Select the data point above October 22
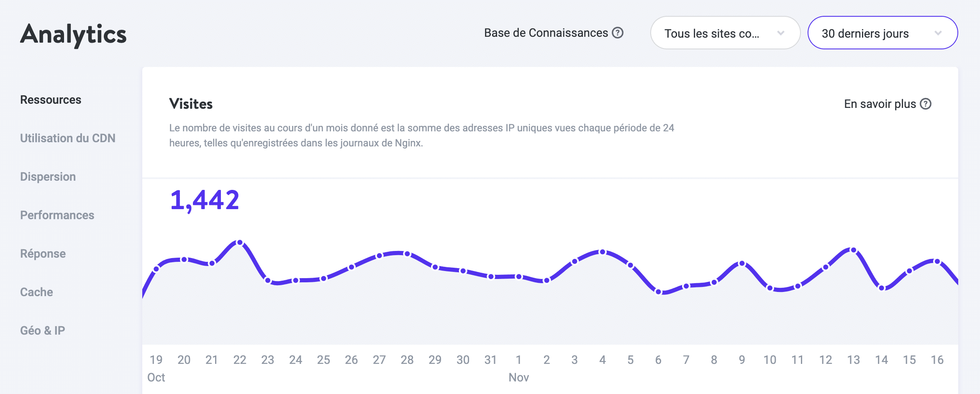The width and height of the screenshot is (980, 394). point(240,242)
